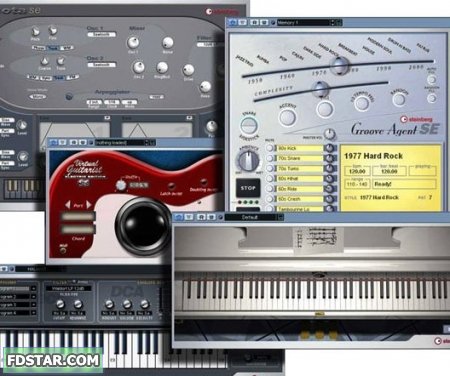Mute the 60s Hihat drum slot
This screenshot has width=450, height=376.
coord(269,179)
